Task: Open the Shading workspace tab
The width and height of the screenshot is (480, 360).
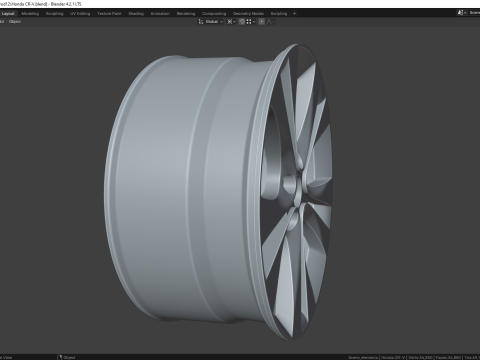Action: (x=136, y=14)
